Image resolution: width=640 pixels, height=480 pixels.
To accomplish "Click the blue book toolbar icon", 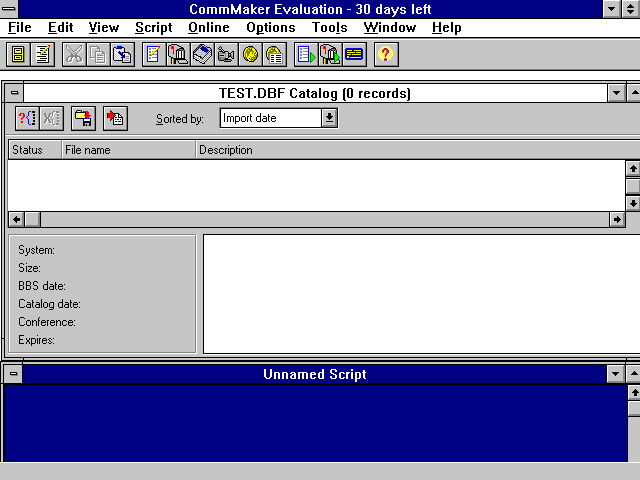I will [202, 54].
